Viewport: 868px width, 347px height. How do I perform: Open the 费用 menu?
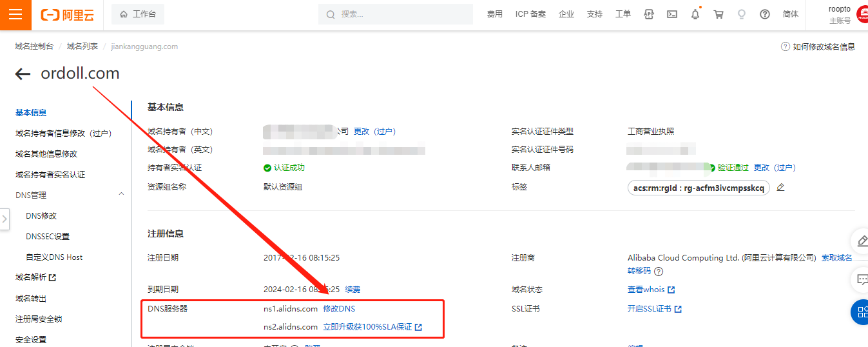(x=495, y=14)
